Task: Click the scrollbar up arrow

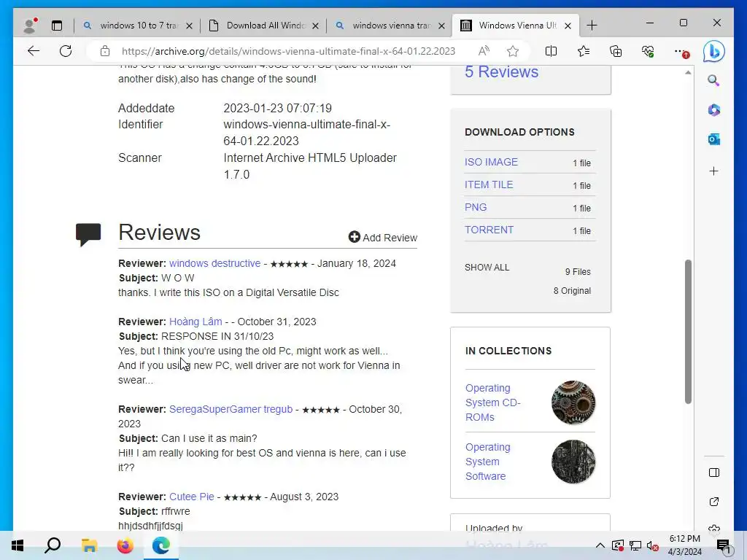Action: coord(688,73)
